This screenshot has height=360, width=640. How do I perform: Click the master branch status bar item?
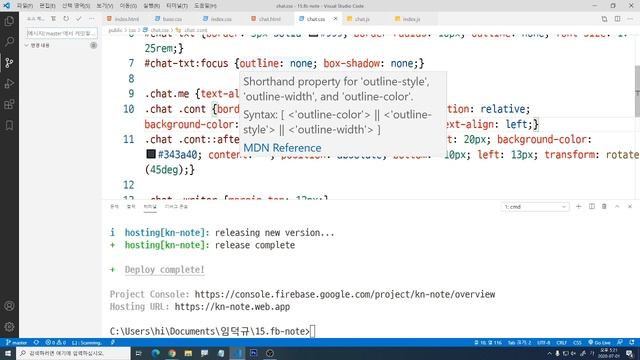tap(16, 342)
